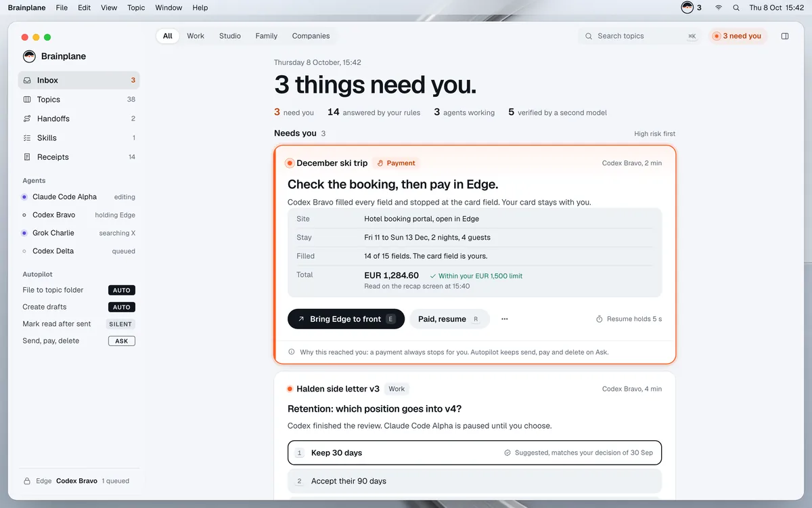Toggle AUTO for Create drafts
Viewport: 812px width, 508px height.
point(122,307)
